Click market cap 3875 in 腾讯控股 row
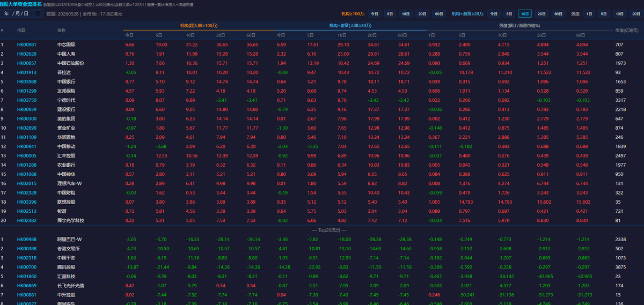This screenshot has height=305, width=644. click(x=620, y=267)
